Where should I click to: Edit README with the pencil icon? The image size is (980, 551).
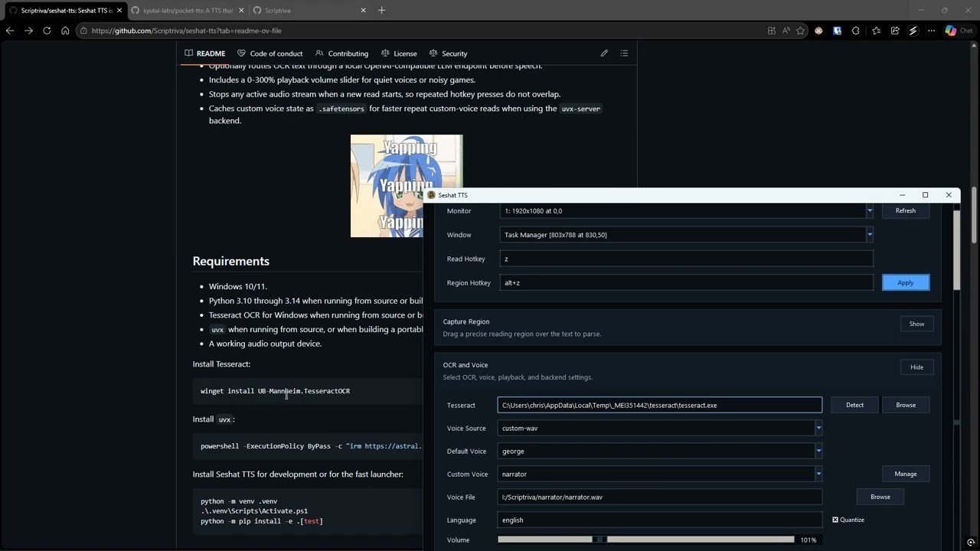pos(604,54)
